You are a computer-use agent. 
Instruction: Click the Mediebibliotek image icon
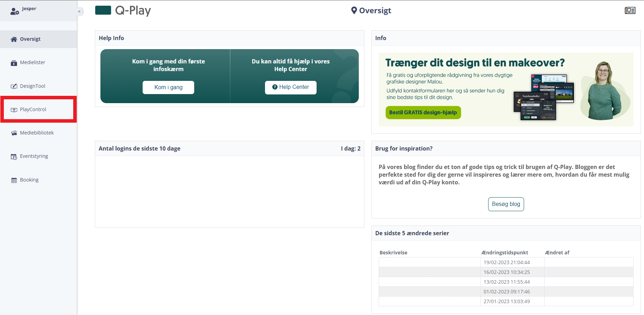[14, 133]
